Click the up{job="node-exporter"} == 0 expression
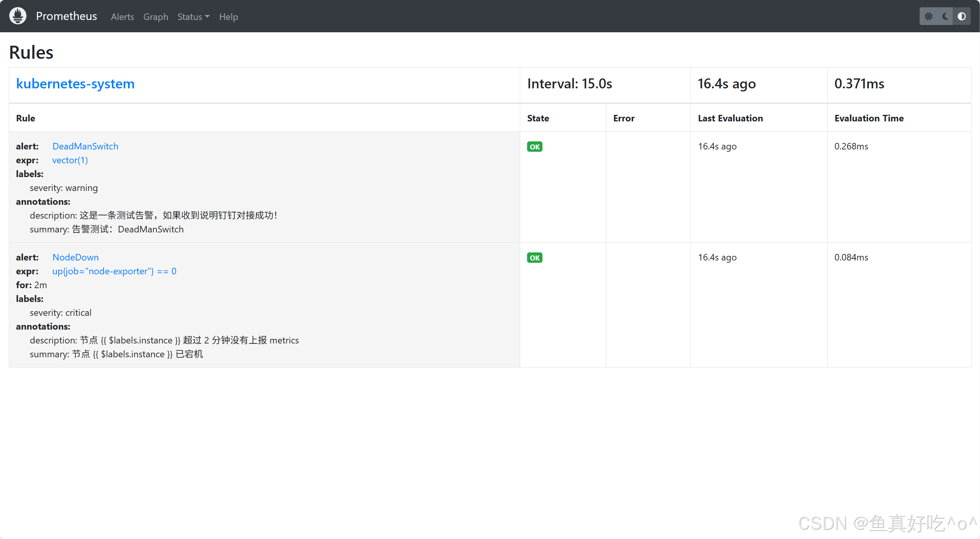Viewport: 980px width, 539px height. click(114, 271)
